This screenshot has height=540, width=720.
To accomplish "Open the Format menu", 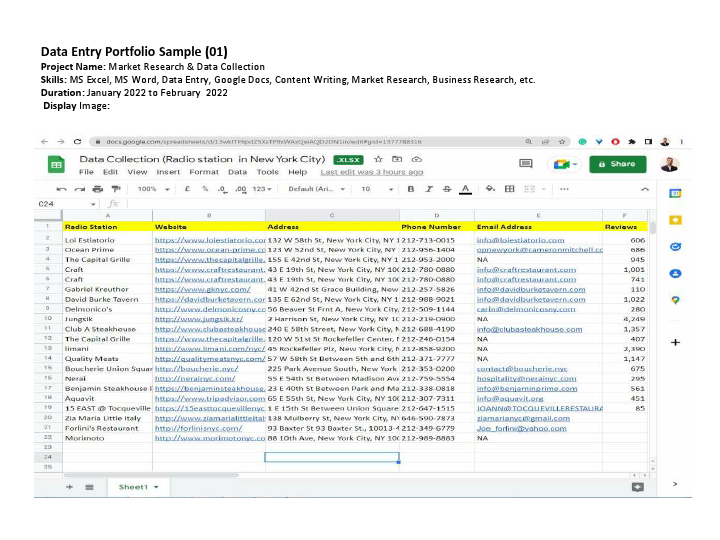I will tap(204, 172).
